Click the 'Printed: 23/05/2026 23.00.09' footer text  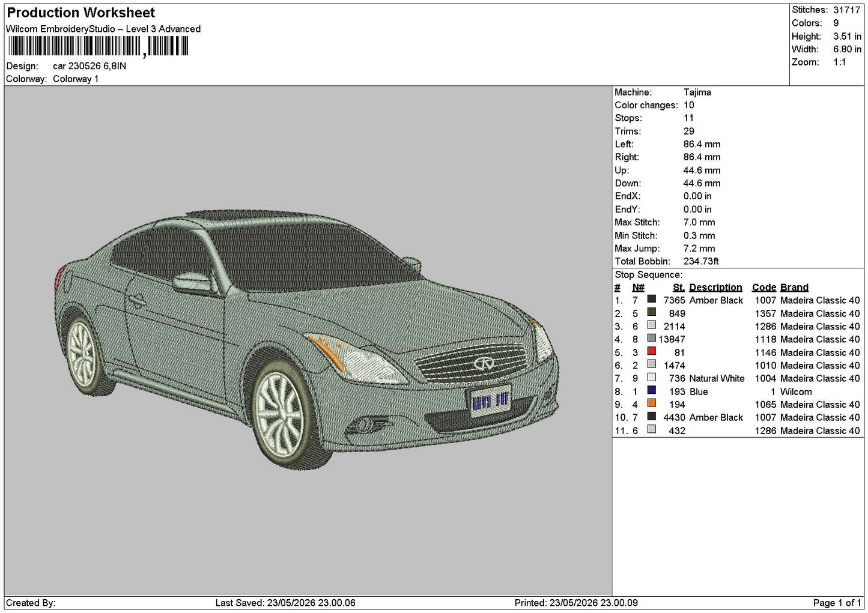576,603
